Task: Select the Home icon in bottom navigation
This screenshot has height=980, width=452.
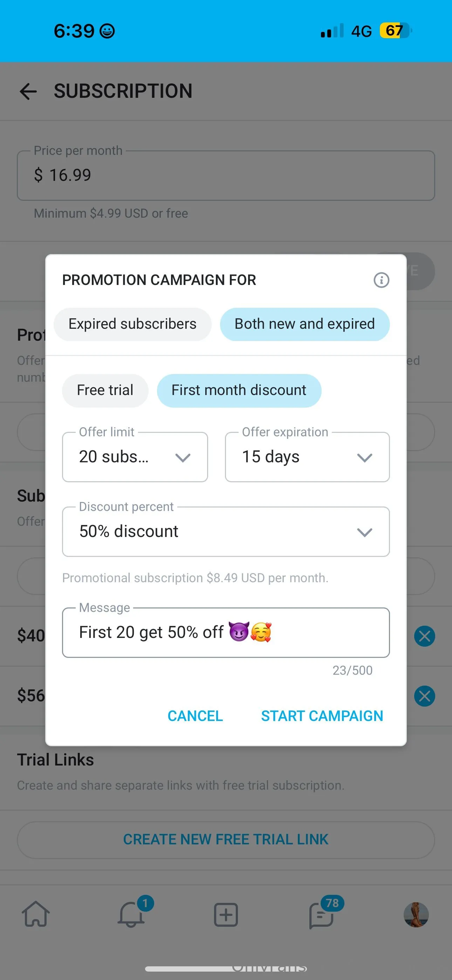Action: 36,914
